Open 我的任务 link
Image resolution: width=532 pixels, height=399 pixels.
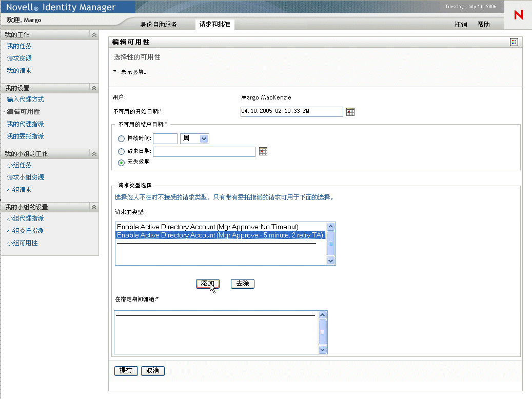point(19,46)
